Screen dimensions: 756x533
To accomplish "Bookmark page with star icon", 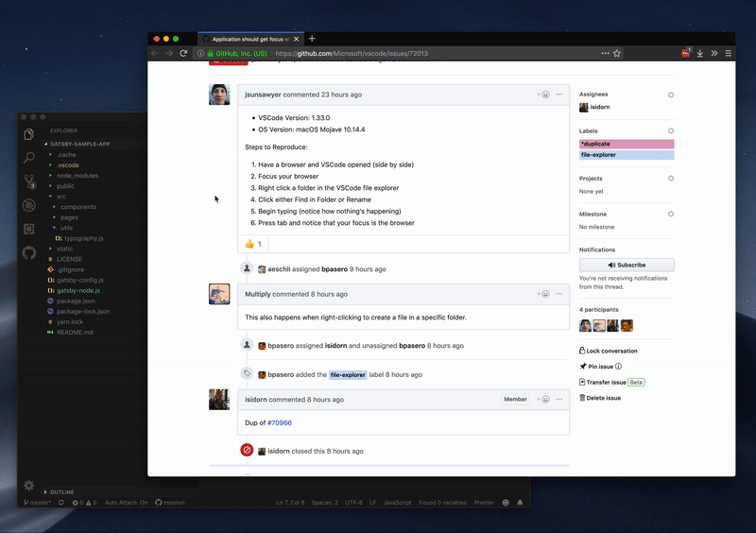I will (x=617, y=53).
